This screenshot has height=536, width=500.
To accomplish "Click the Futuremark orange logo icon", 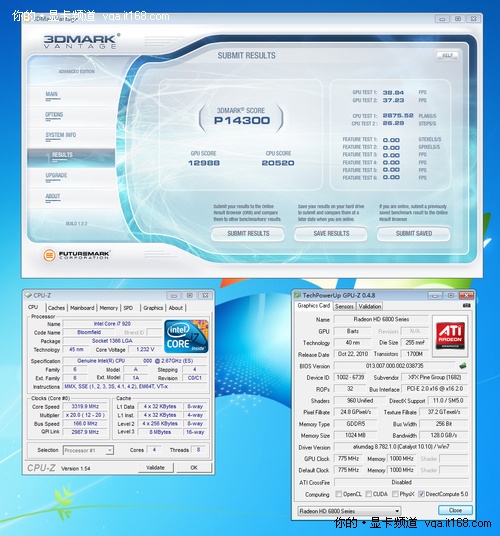I will pos(50,255).
